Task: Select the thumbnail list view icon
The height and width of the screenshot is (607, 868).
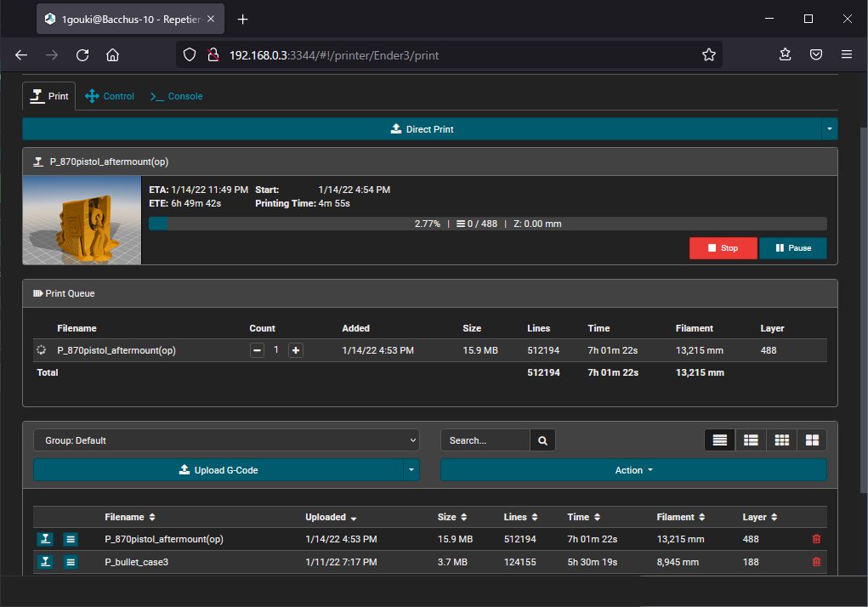Action: point(751,440)
